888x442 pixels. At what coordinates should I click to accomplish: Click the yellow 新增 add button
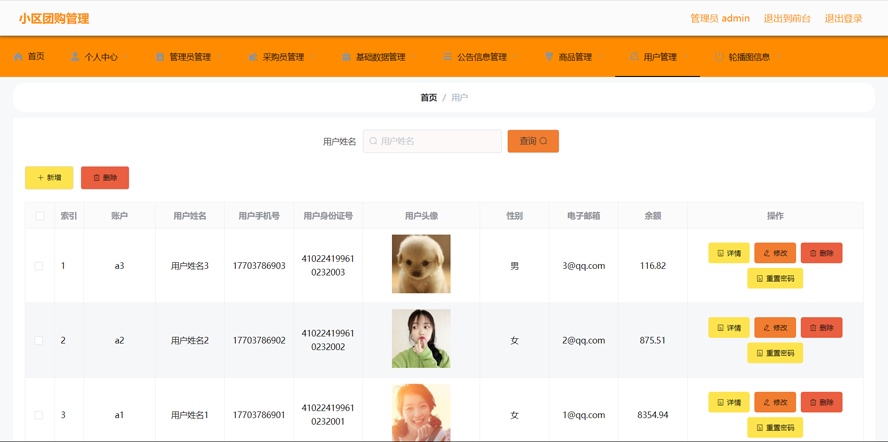(49, 177)
